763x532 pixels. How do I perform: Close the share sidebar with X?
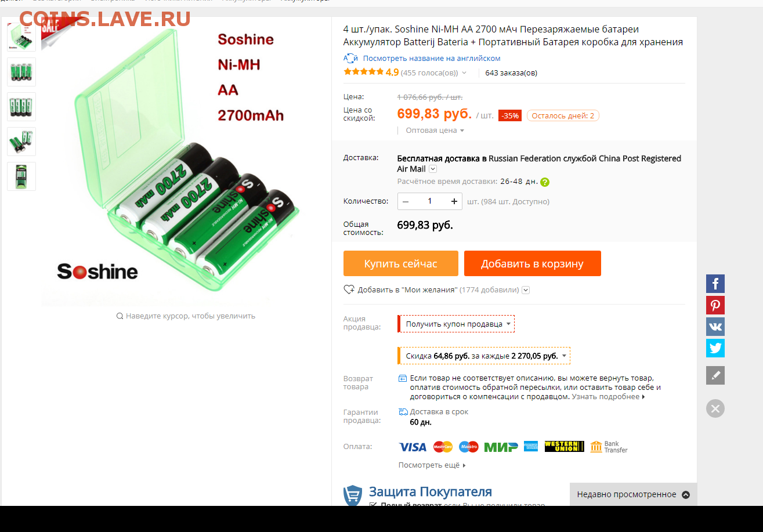(715, 408)
